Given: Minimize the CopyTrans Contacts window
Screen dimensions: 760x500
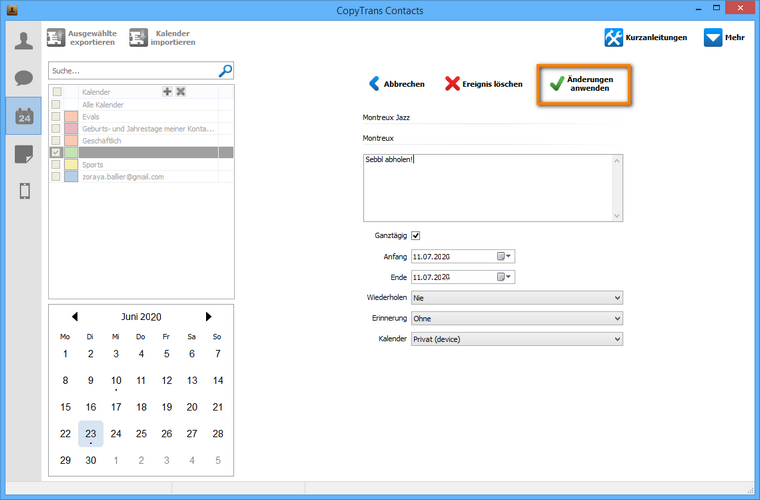Looking at the screenshot, I should tap(698, 9).
